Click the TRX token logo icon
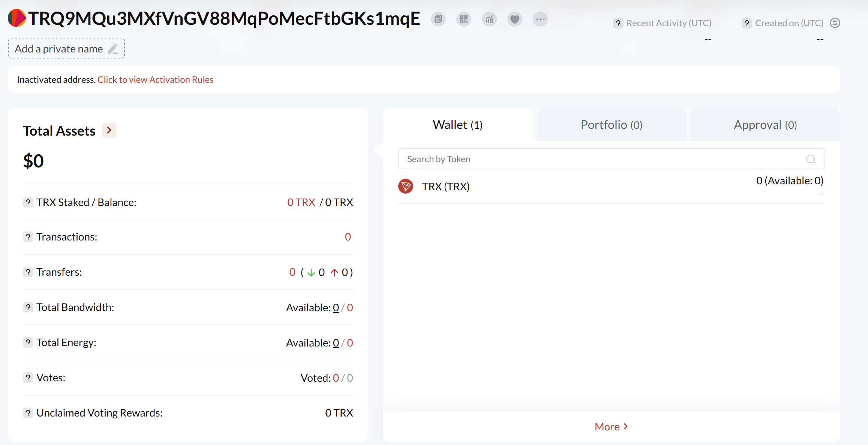 click(x=406, y=186)
